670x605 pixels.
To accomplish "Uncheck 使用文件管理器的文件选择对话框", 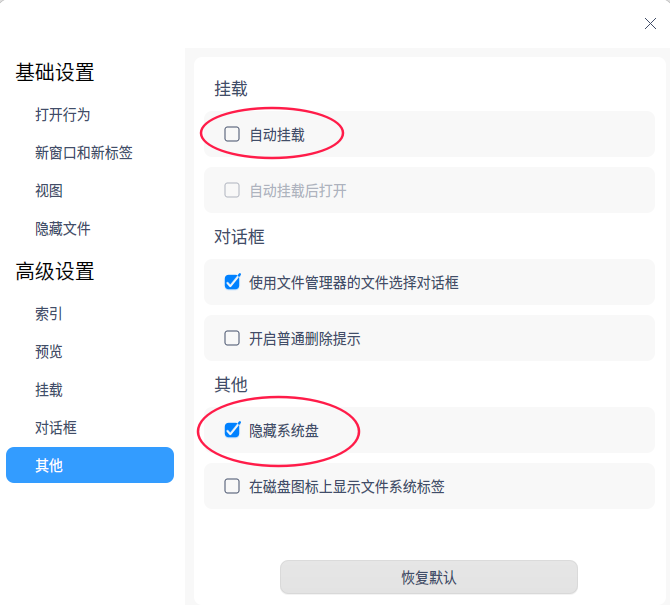I will [x=232, y=282].
